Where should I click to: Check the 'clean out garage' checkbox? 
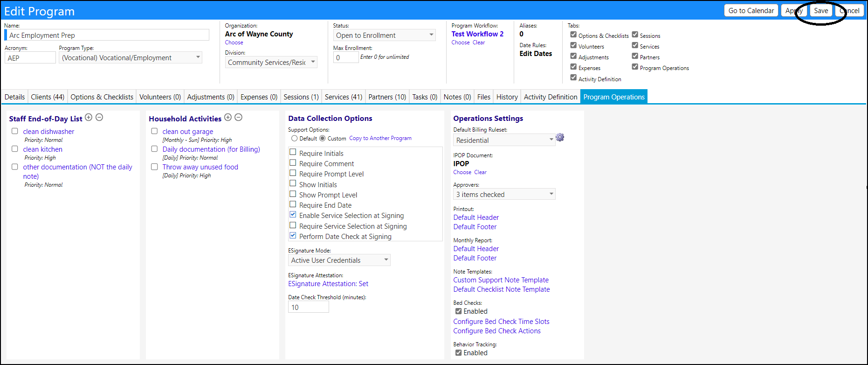tap(154, 131)
